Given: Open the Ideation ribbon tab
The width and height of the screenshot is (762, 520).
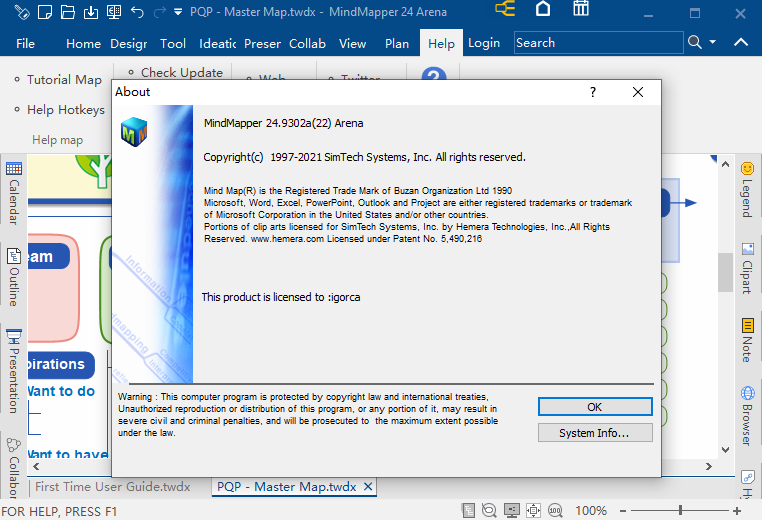Looking at the screenshot, I should click(x=217, y=44).
